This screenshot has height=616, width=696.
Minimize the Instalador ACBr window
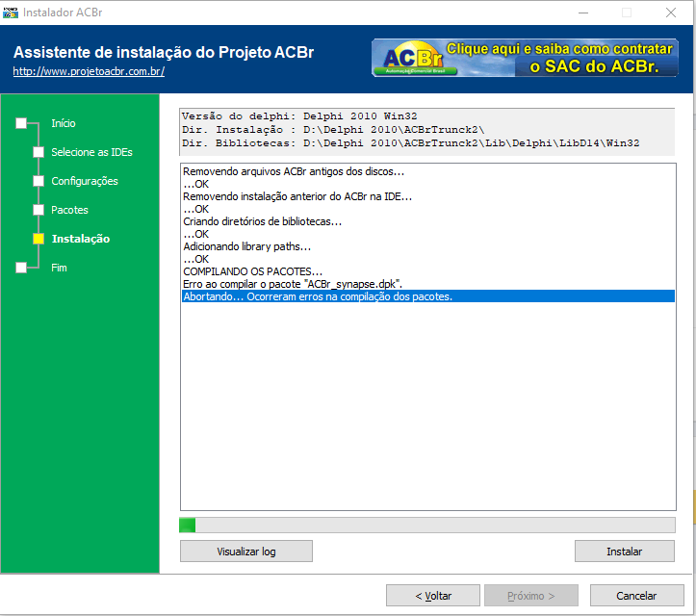click(x=583, y=13)
